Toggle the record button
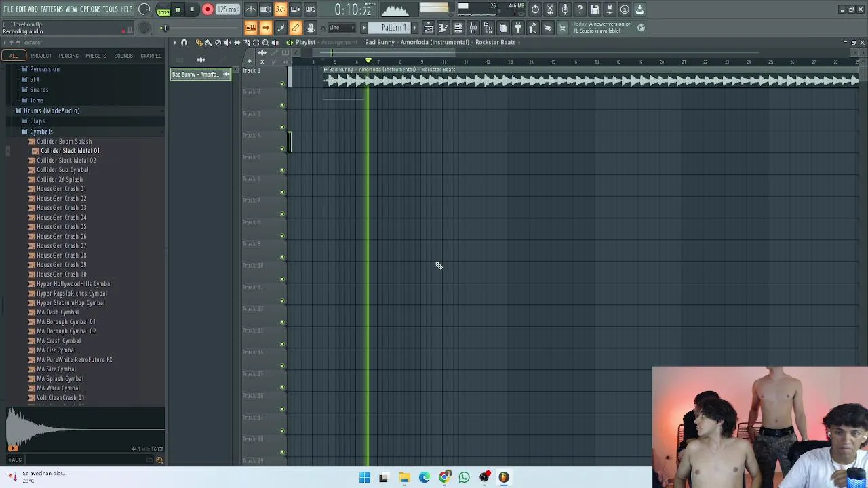Viewport: 868px width, 488px height. [x=208, y=9]
